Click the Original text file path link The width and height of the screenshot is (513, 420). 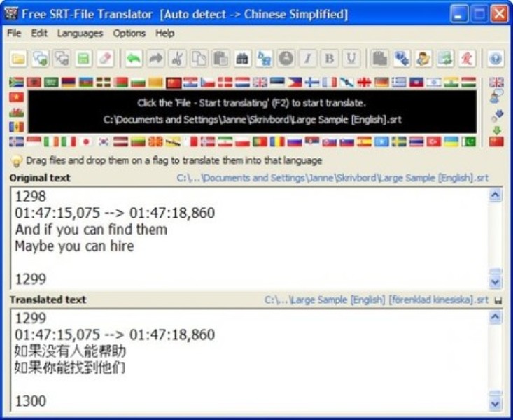click(333, 178)
